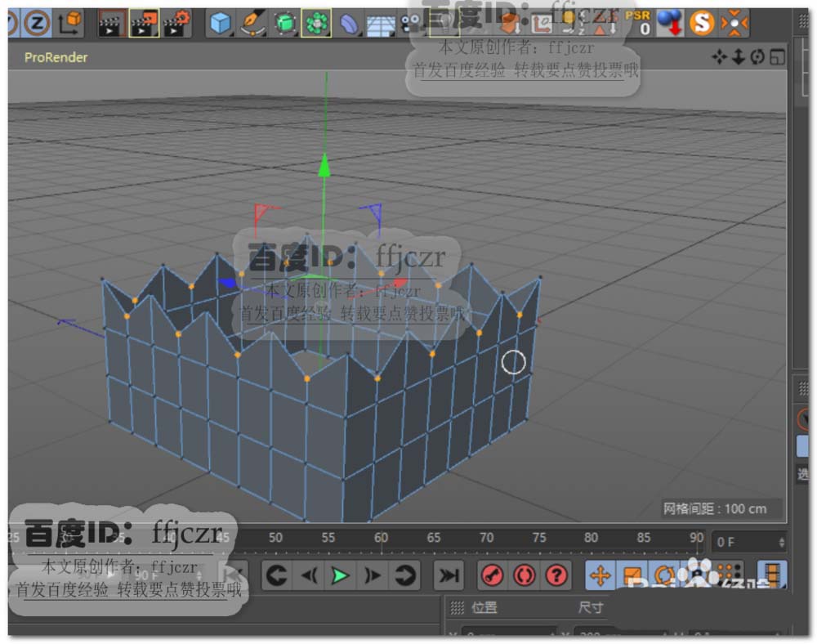The width and height of the screenshot is (817, 644).
Task: Toggle position keyframe recording
Action: [600, 575]
